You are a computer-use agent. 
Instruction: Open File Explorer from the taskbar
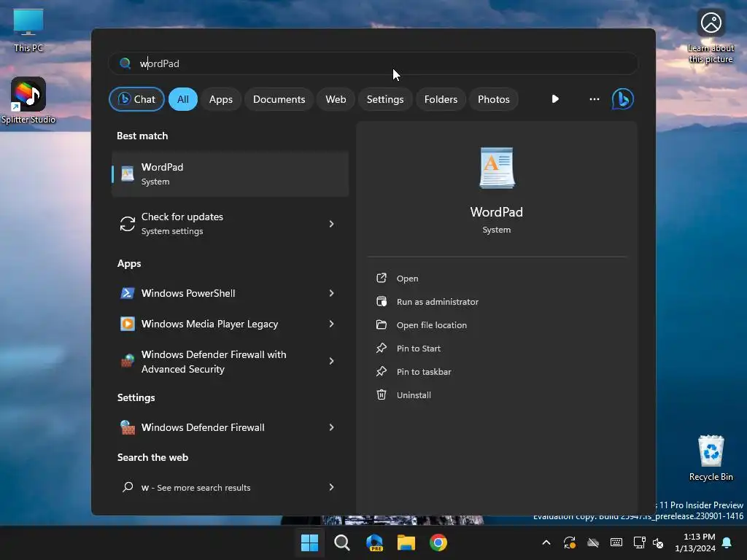coord(406,542)
